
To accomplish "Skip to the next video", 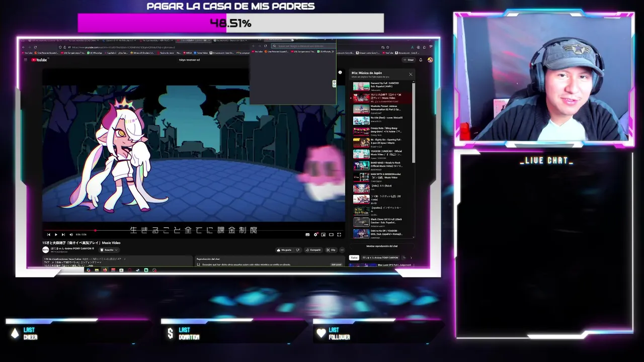I will click(63, 235).
